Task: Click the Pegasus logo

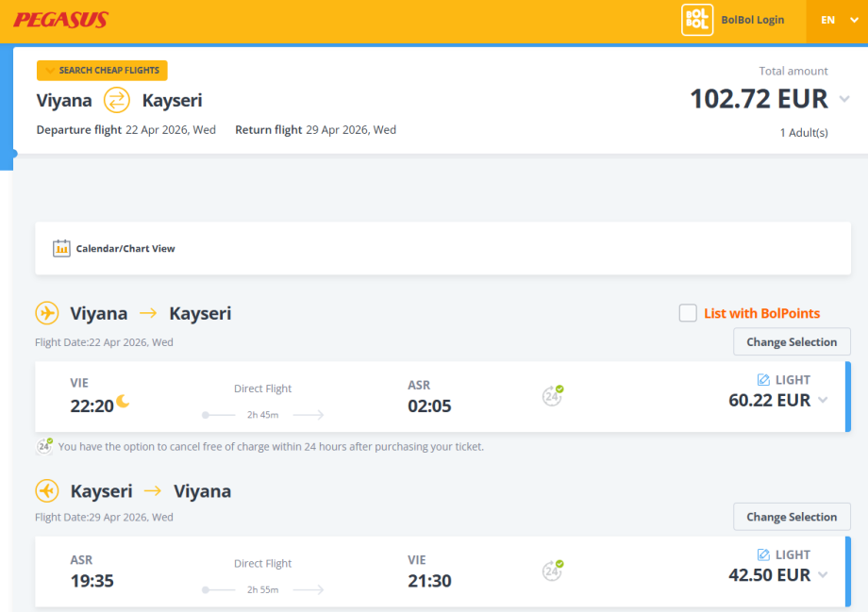Action: click(60, 20)
